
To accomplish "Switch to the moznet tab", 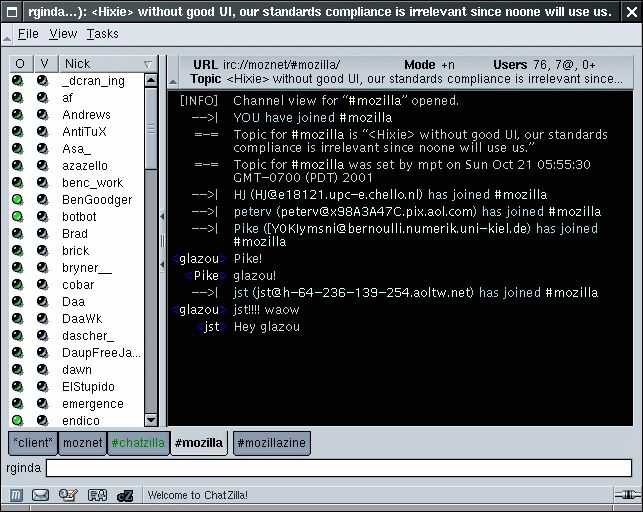I will tap(82, 443).
